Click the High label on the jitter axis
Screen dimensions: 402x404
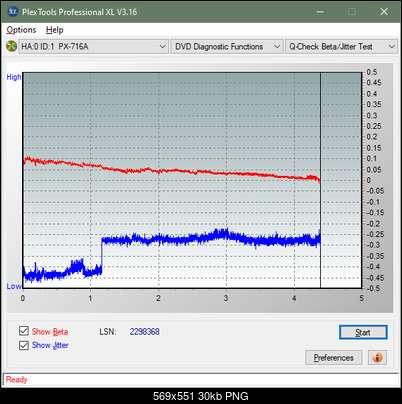(14, 77)
